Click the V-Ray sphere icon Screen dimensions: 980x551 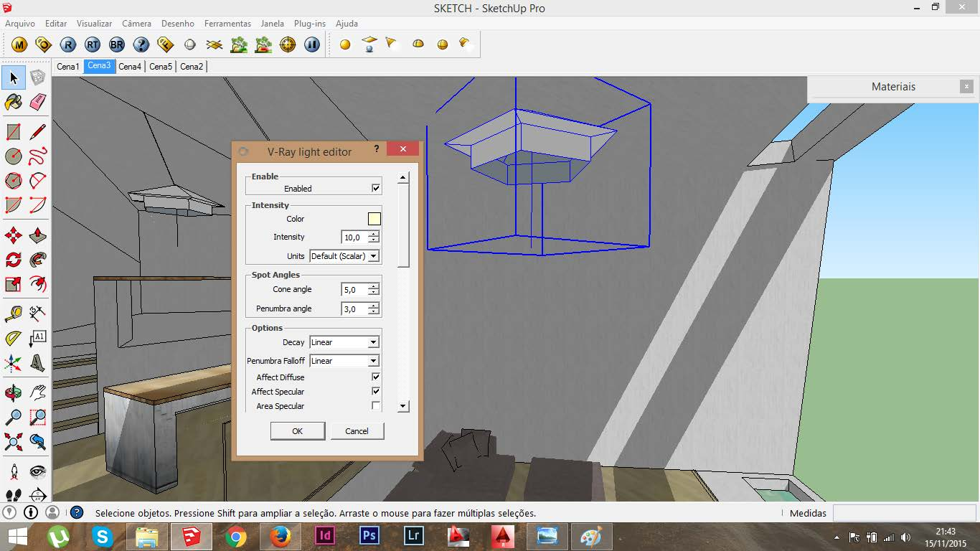click(x=190, y=44)
